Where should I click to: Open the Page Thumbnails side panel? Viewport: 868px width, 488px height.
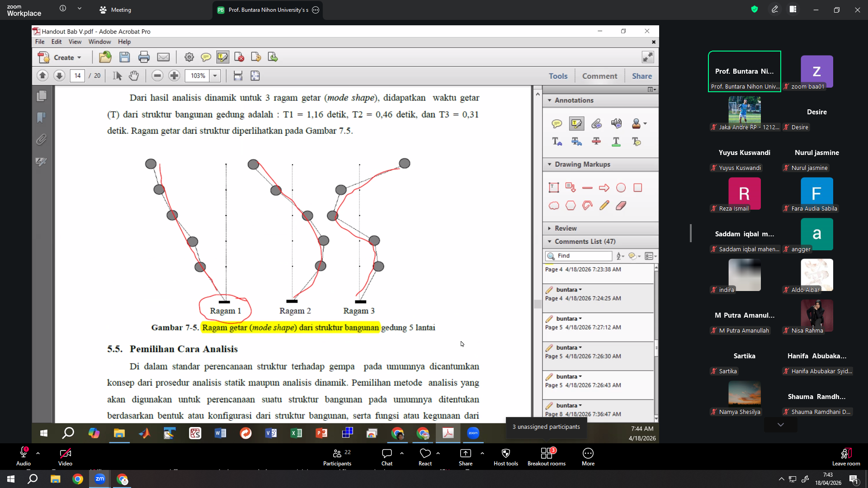point(41,96)
